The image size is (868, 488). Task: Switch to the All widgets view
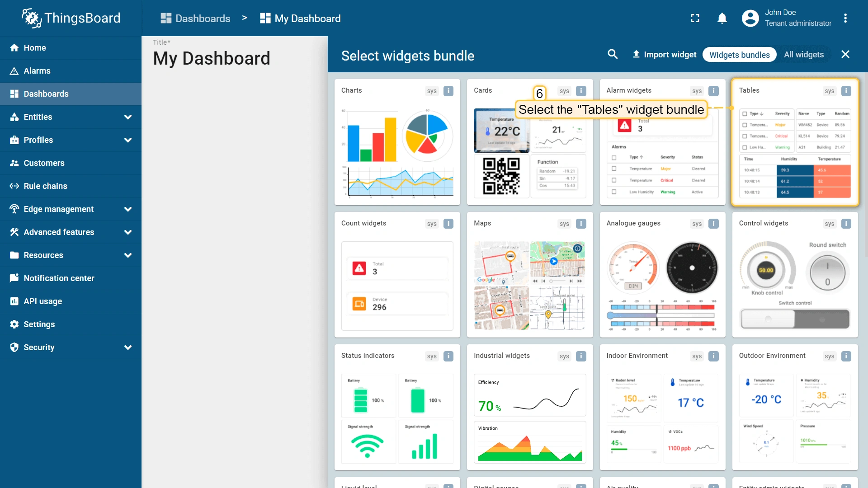click(x=804, y=55)
